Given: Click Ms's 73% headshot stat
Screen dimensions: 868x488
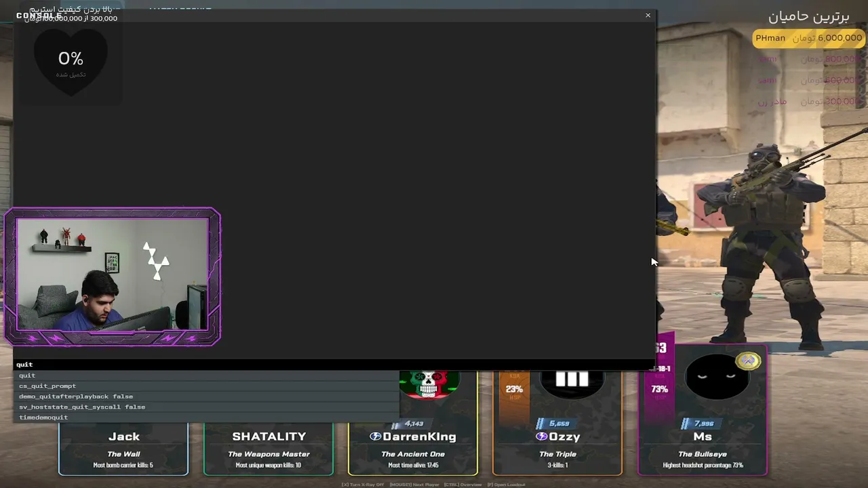Looking at the screenshot, I should (x=659, y=389).
